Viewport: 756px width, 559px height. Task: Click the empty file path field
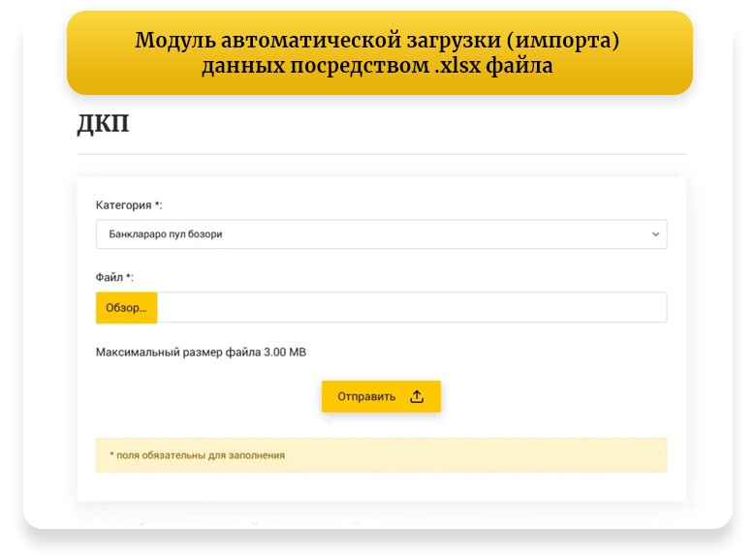pyautogui.click(x=411, y=307)
